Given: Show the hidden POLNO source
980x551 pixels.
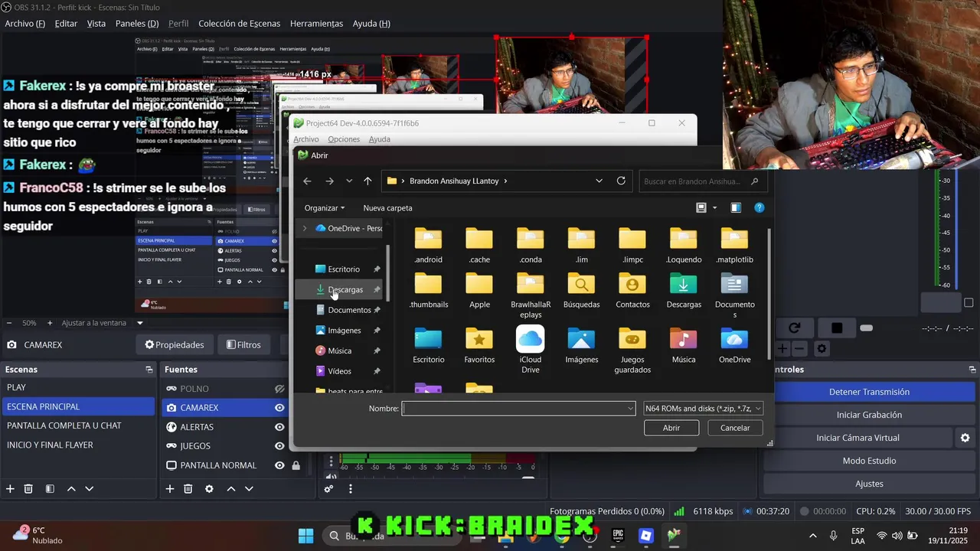Looking at the screenshot, I should (x=279, y=389).
